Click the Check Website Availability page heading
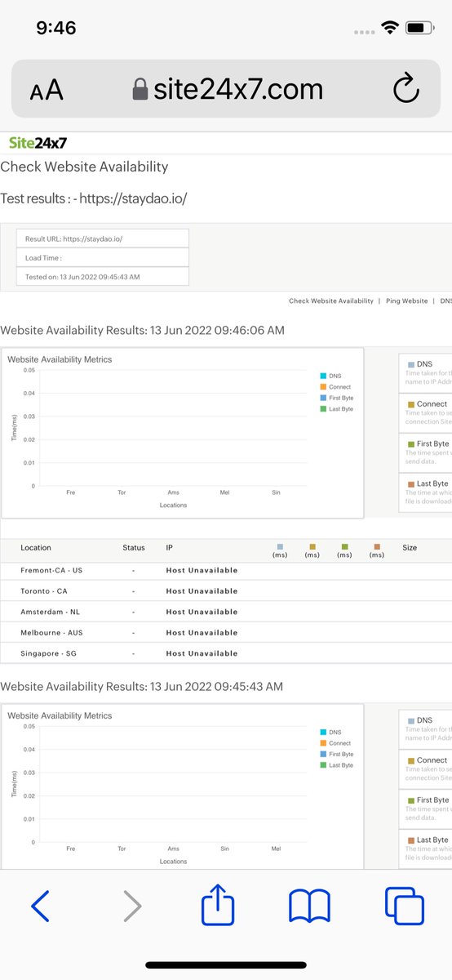The width and height of the screenshot is (452, 980). coord(84,167)
